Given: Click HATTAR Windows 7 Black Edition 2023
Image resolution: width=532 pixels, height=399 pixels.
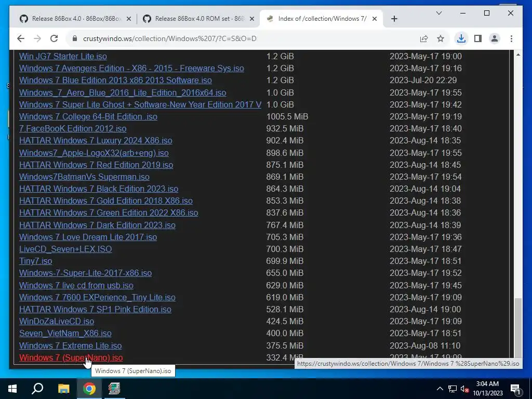Looking at the screenshot, I should 99,189.
